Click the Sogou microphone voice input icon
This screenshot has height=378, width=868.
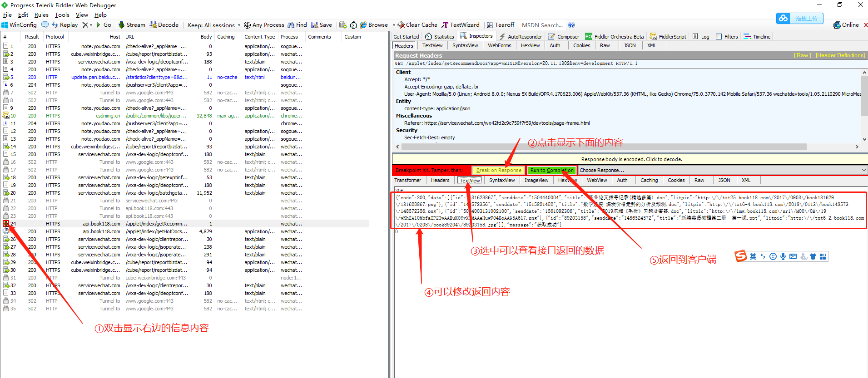pyautogui.click(x=783, y=256)
